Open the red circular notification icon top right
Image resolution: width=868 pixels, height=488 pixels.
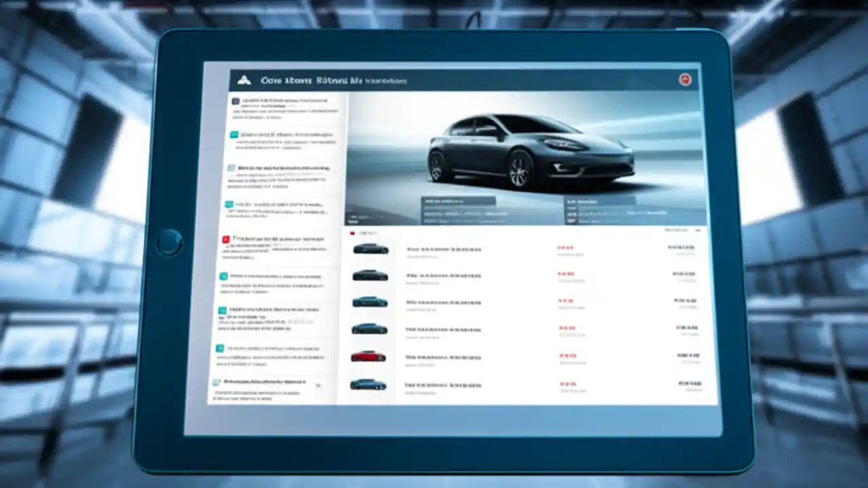pos(686,79)
